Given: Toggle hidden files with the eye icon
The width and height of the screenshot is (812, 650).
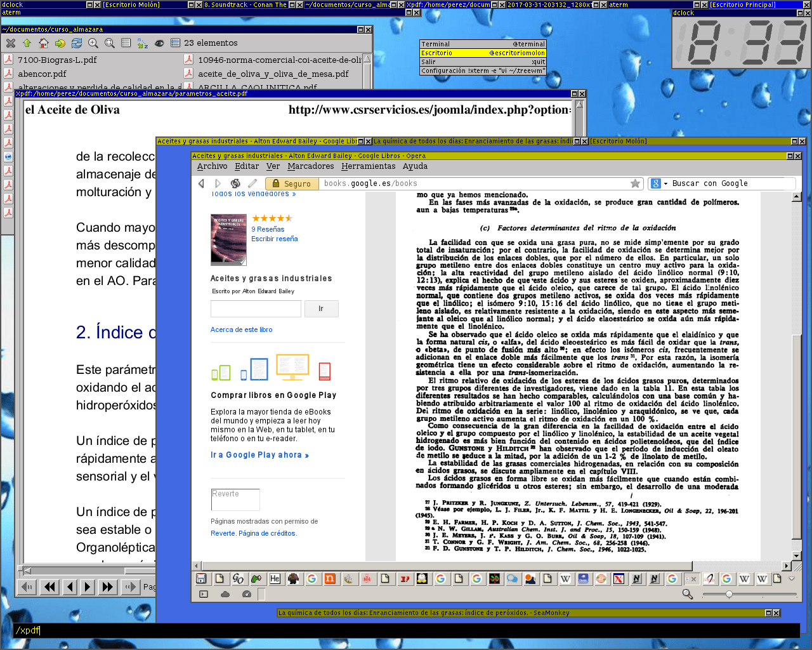Looking at the screenshot, I should coord(159,43).
